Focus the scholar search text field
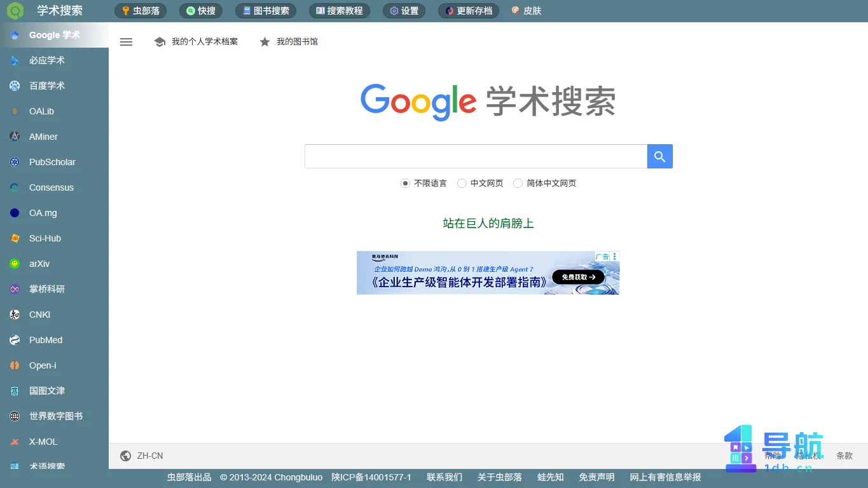The image size is (868, 488). (x=476, y=156)
